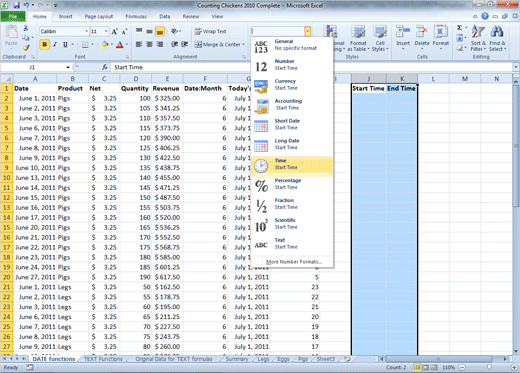Screen dimensions: 520x373
Task: Open the font size dropdown
Action: coord(106,31)
